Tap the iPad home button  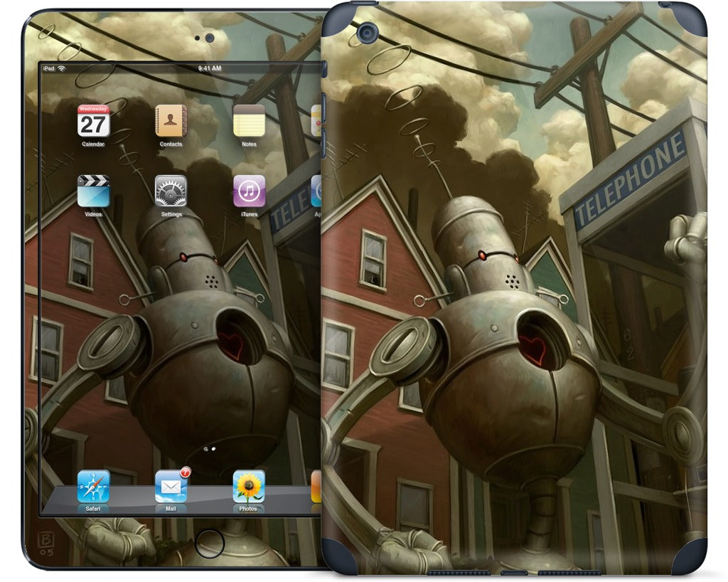210,543
